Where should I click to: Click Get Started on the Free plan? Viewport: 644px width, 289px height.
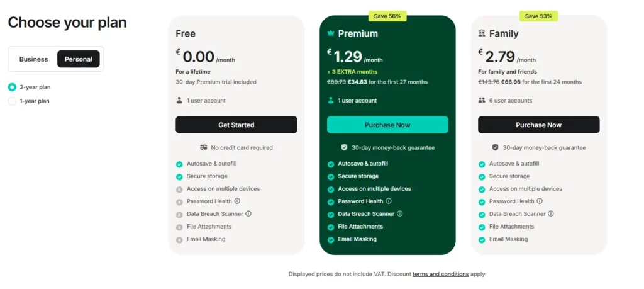point(236,125)
